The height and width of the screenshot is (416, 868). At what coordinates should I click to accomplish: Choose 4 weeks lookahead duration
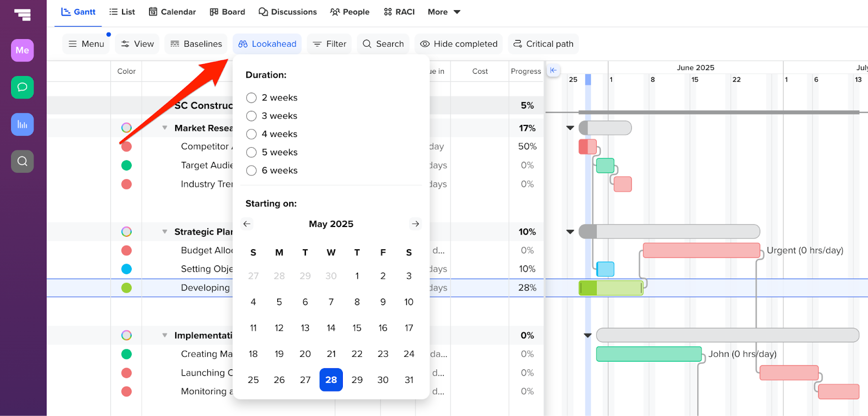(x=251, y=134)
